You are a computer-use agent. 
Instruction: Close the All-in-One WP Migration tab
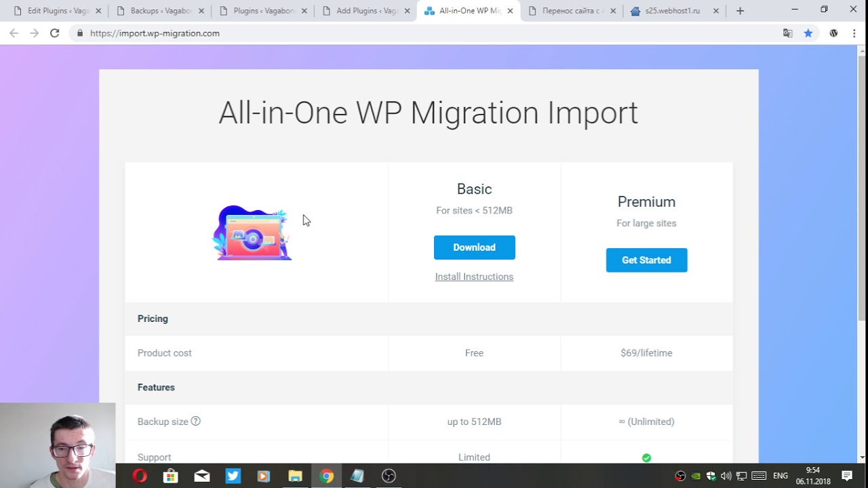tap(511, 11)
